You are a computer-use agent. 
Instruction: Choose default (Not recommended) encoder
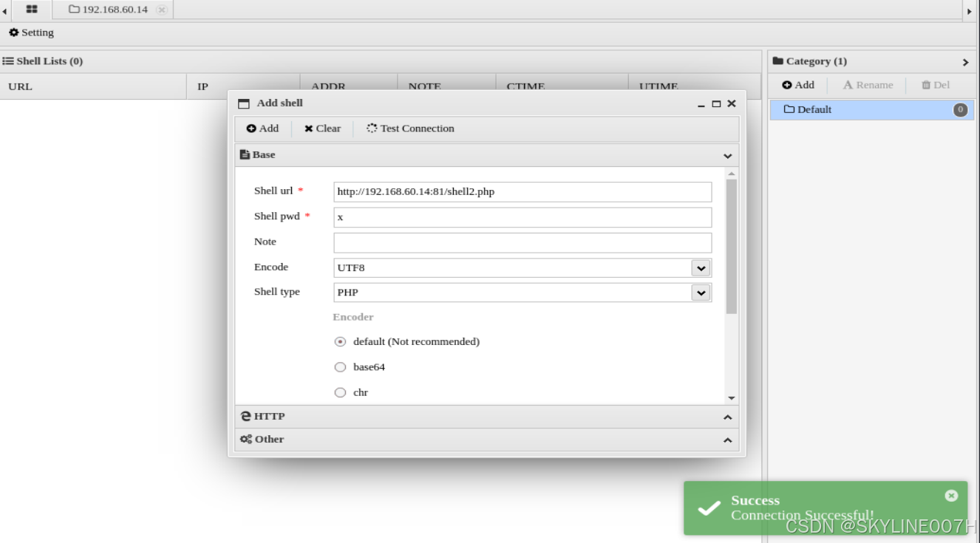(340, 341)
